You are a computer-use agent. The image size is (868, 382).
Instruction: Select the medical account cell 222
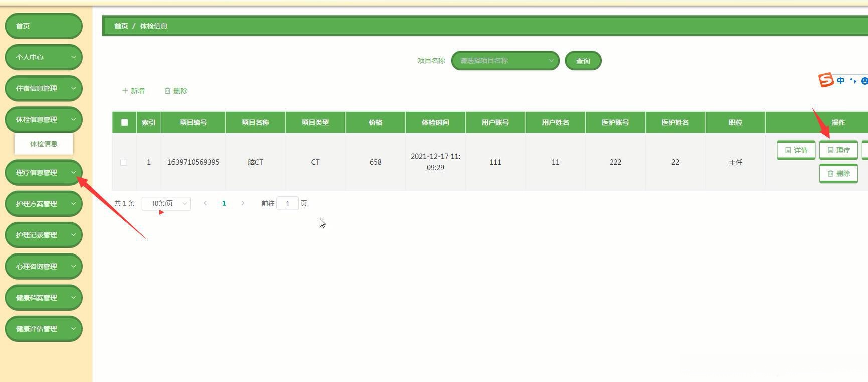(615, 162)
